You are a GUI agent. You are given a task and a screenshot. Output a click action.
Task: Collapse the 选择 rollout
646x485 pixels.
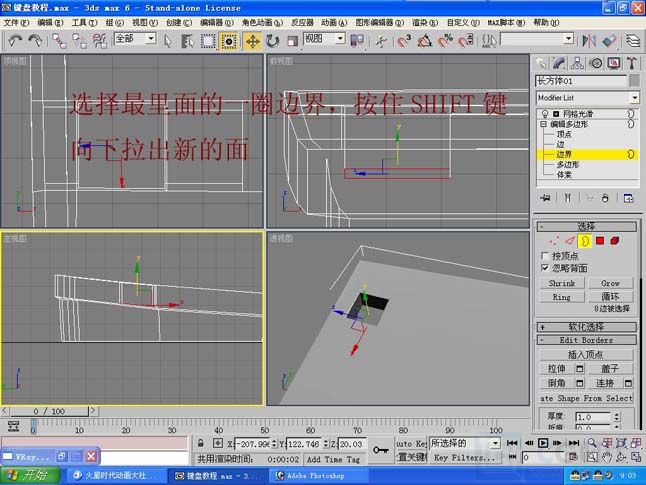click(x=586, y=226)
